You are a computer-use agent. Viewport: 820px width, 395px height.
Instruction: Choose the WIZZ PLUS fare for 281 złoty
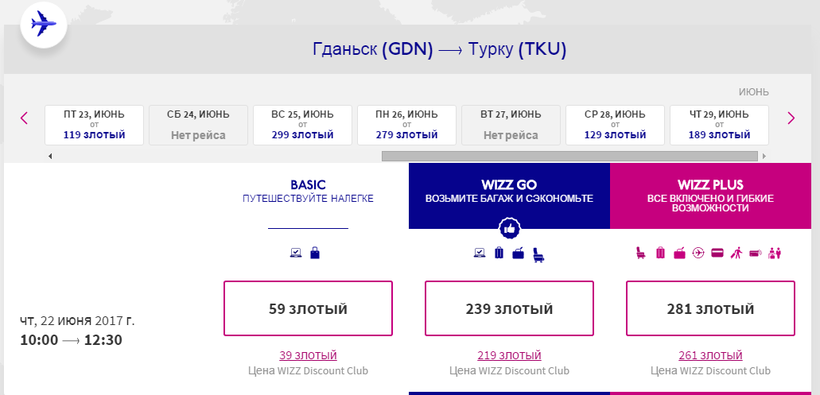(x=710, y=308)
